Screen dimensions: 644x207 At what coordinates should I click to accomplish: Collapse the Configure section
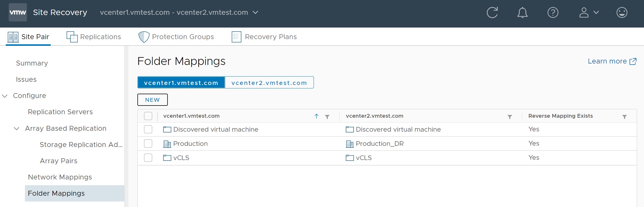pyautogui.click(x=5, y=96)
